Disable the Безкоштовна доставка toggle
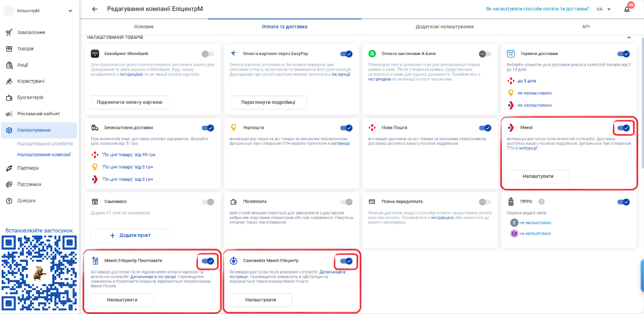This screenshot has width=644, height=314. click(x=208, y=128)
